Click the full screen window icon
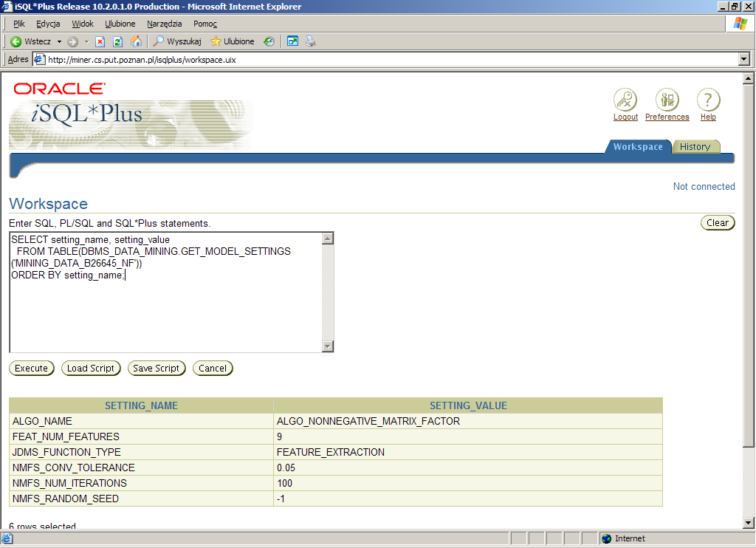756x548 pixels. [x=292, y=41]
